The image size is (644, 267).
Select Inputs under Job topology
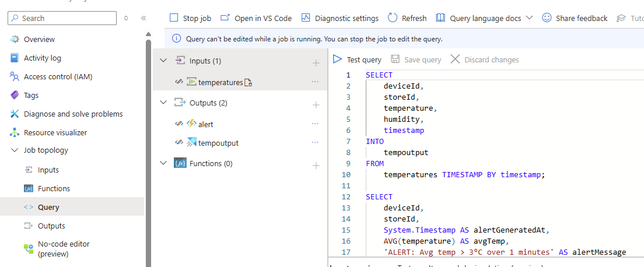tap(48, 170)
